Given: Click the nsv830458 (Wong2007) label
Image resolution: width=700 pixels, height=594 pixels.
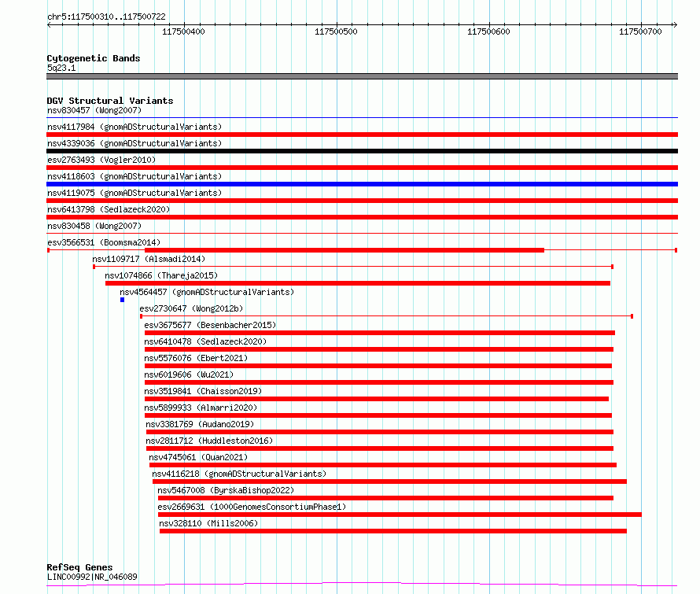Looking at the screenshot, I should [x=94, y=226].
